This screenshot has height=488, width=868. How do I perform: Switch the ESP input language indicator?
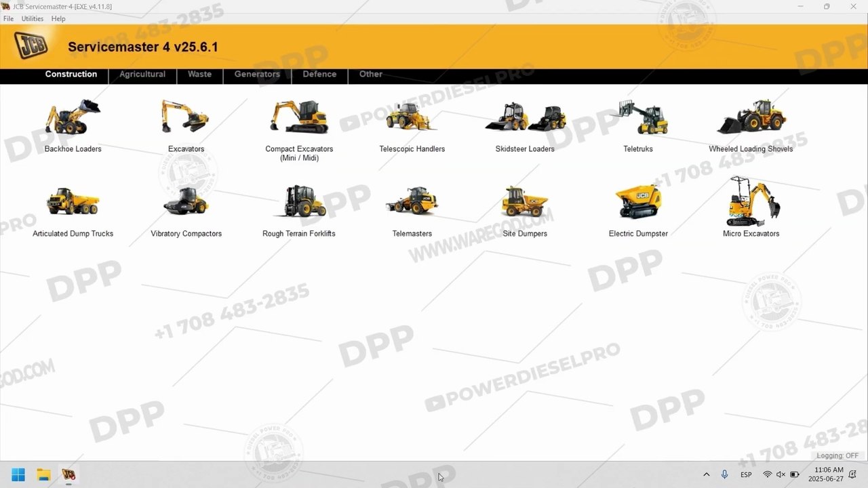click(x=746, y=474)
